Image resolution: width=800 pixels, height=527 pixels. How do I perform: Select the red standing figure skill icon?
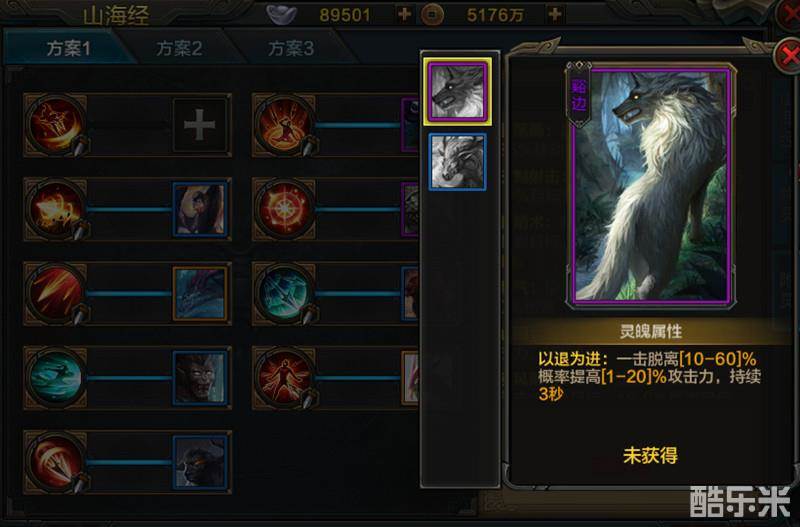284,378
